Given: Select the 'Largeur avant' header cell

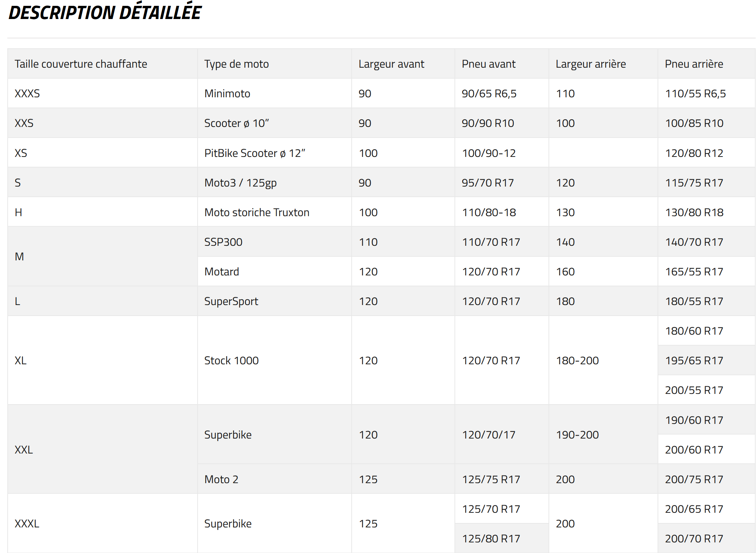Looking at the screenshot, I should coord(391,64).
